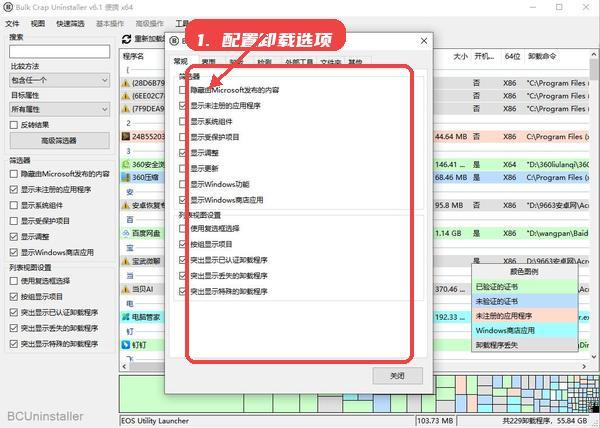Click the cyan Windows商店应用 legend swatch
The image size is (600, 428).
524,330
